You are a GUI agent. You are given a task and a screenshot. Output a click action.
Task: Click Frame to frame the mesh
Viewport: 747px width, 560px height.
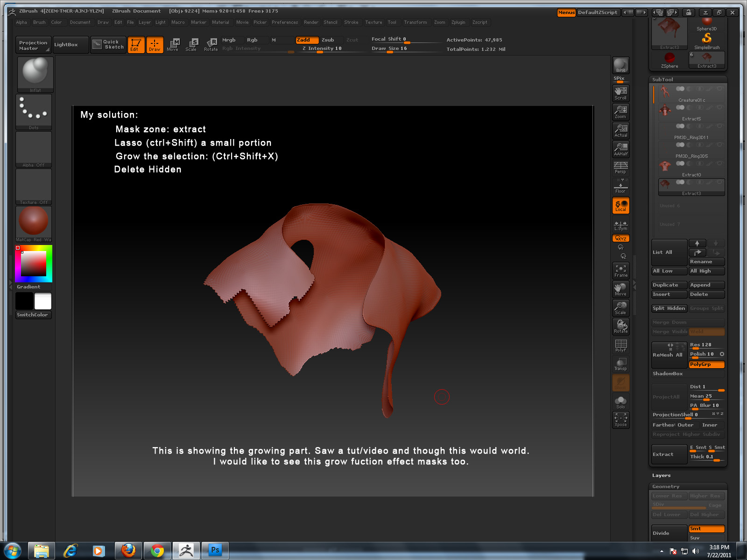(620, 271)
